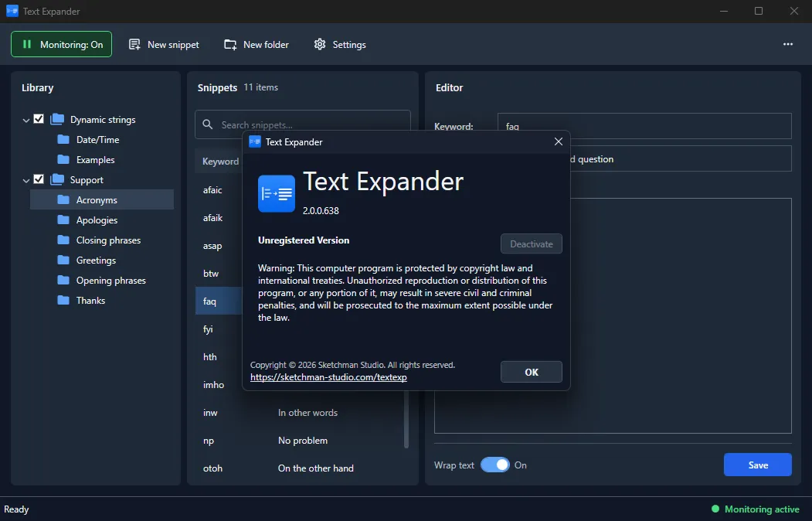Sort by the Keyword column header
The height and width of the screenshot is (521, 812).
221,162
